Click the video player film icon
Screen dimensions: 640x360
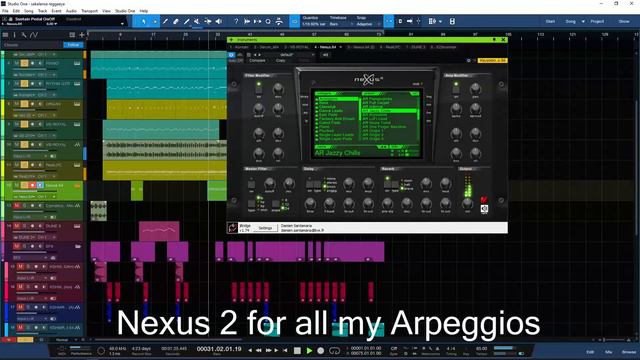coord(452,21)
